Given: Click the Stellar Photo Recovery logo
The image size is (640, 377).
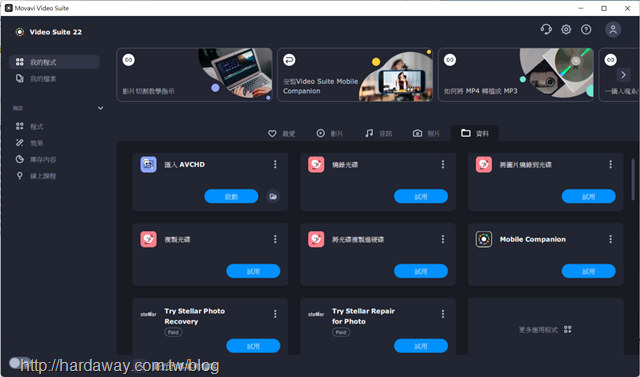Looking at the screenshot, I should (x=149, y=314).
